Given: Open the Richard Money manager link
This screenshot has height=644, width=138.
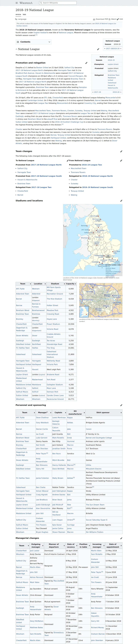Looking at the screenshot, I should 97,627.
